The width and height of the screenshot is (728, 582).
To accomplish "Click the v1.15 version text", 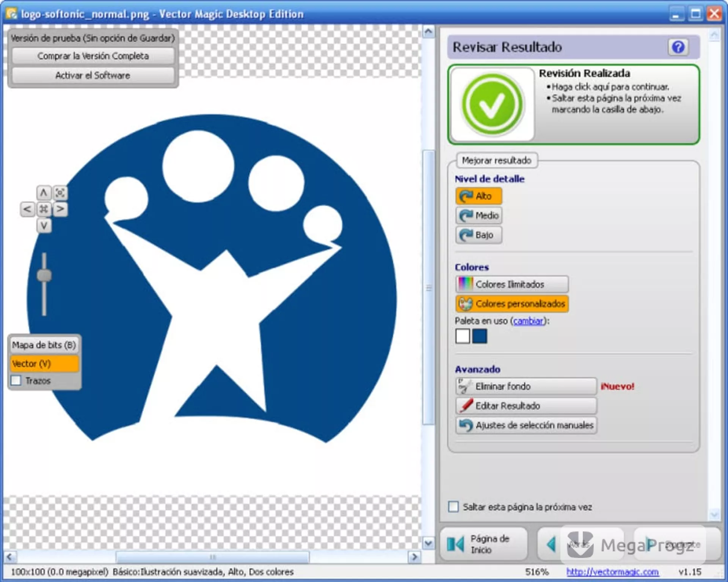I will pyautogui.click(x=690, y=572).
